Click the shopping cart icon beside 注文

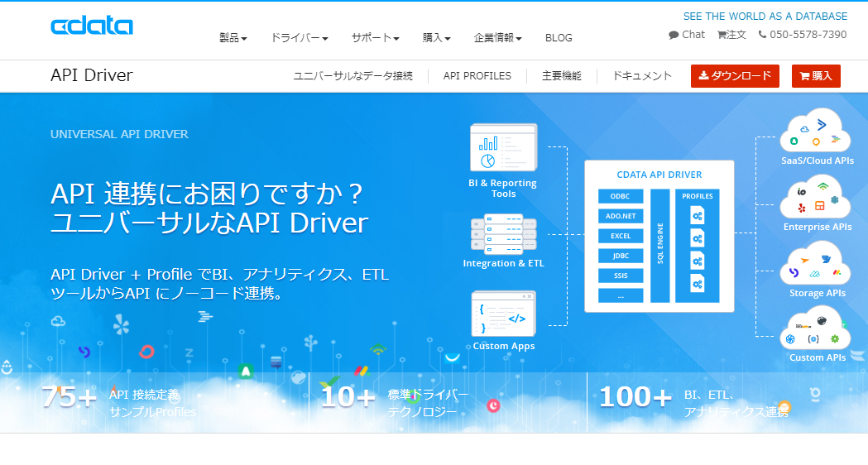click(722, 35)
